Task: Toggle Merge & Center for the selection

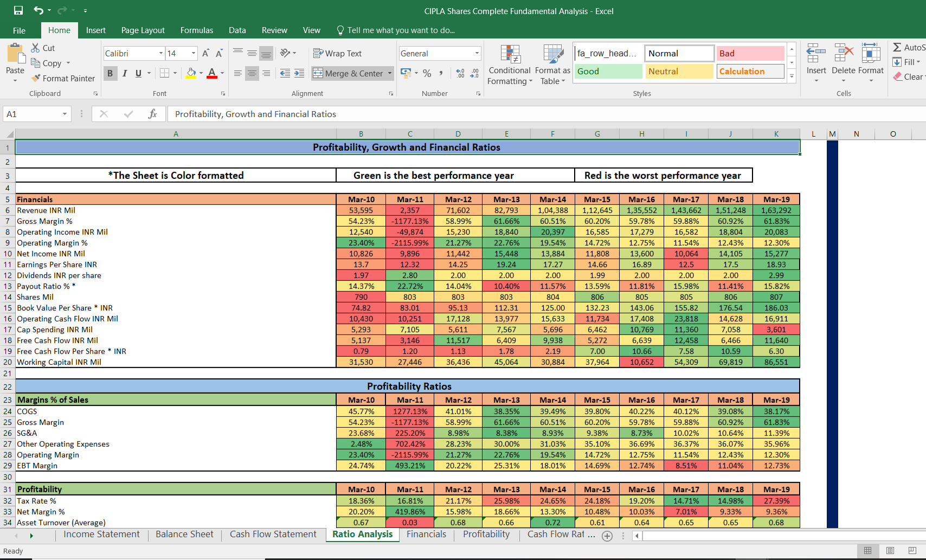Action: pyautogui.click(x=349, y=73)
